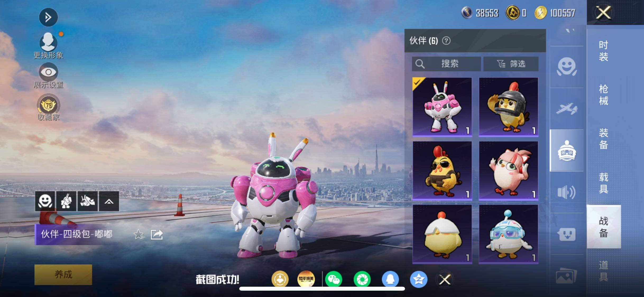Select the smiley emote action icon
The height and width of the screenshot is (297, 644).
tap(45, 201)
